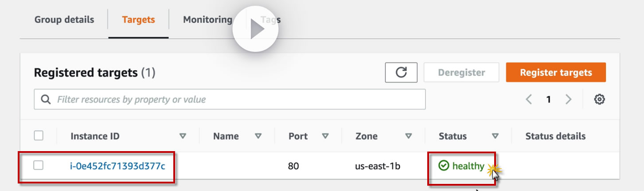Sort by Name column arrow
The image size is (644, 191).
coord(258,136)
